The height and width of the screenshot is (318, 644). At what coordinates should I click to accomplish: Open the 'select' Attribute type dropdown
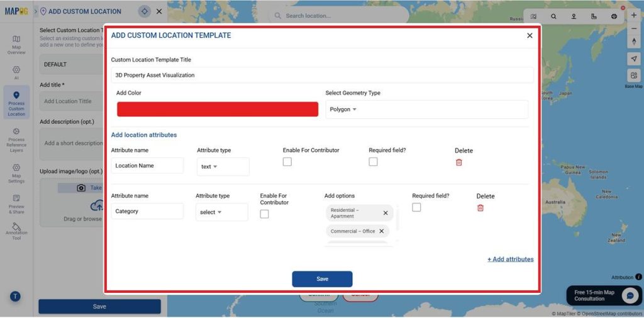click(222, 212)
